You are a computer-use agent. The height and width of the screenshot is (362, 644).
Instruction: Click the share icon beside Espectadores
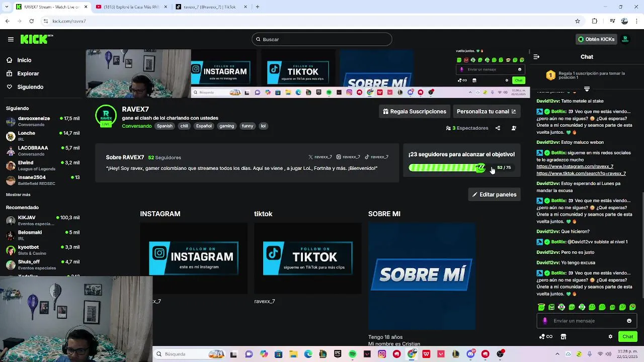coord(498,128)
